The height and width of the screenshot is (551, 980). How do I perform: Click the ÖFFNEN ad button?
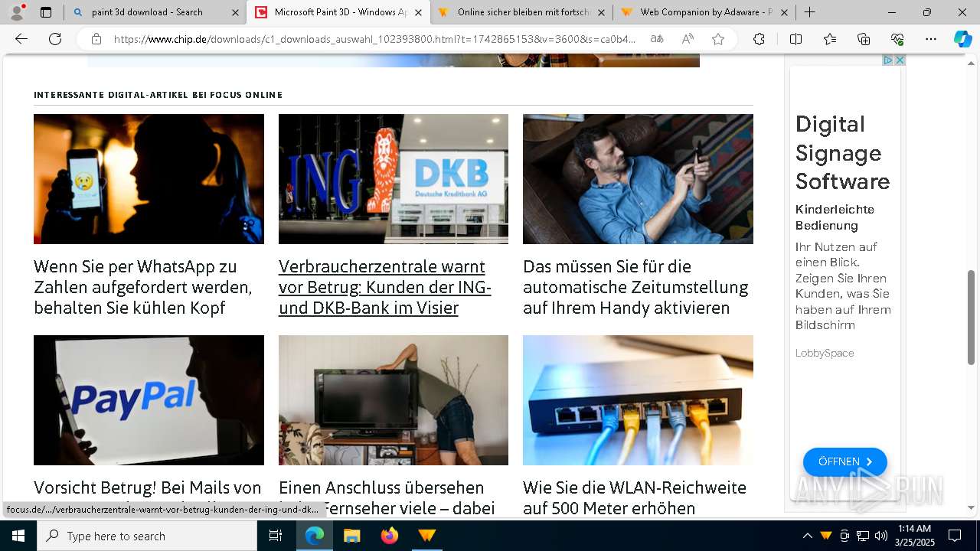[844, 461]
